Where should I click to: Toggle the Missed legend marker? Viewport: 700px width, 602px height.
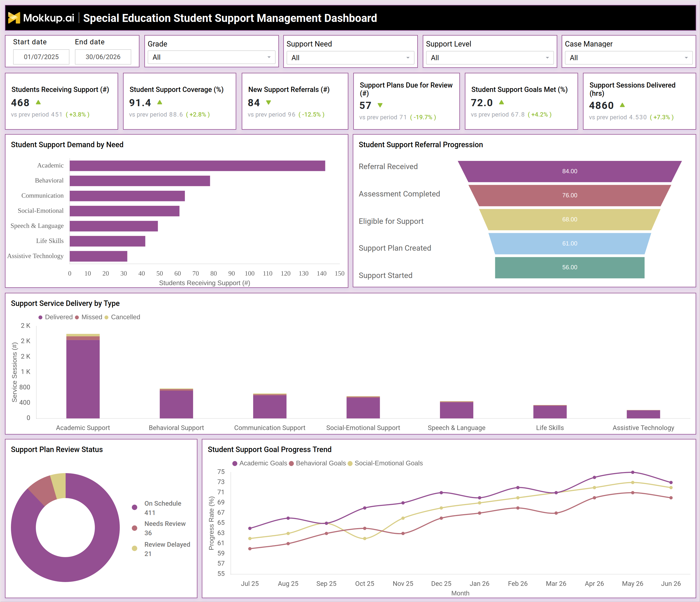(77, 317)
